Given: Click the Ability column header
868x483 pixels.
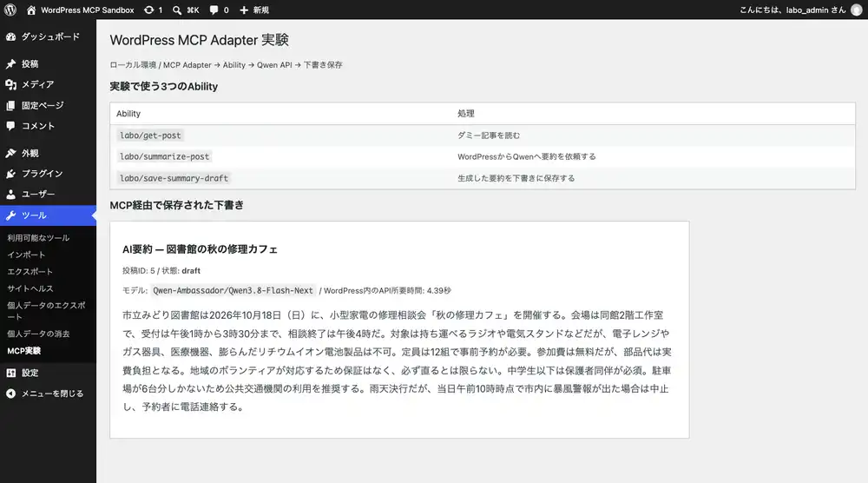Looking at the screenshot, I should point(128,114).
